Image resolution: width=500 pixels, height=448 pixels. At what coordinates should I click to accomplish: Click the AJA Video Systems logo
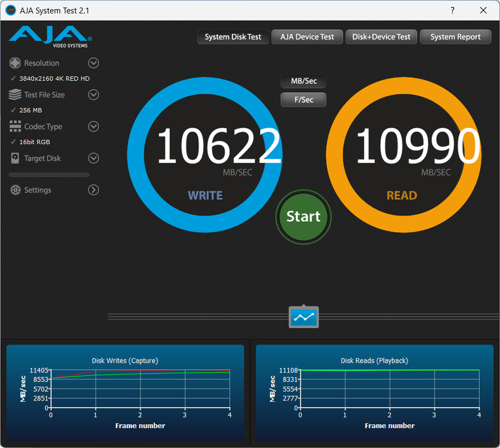tap(51, 37)
